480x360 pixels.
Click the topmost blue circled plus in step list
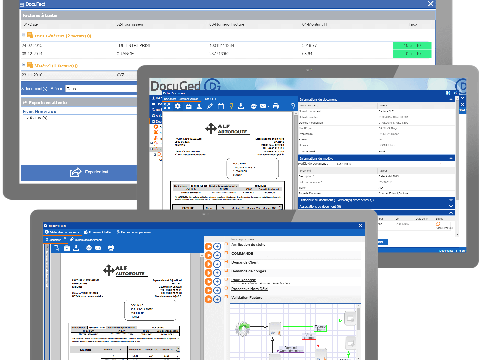click(217, 246)
